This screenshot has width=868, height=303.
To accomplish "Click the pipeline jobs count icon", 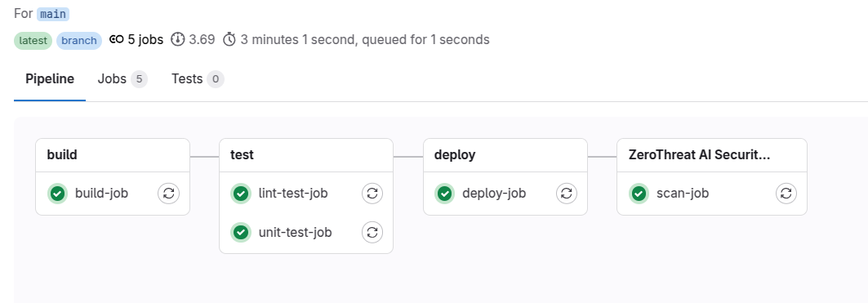I will [x=116, y=40].
